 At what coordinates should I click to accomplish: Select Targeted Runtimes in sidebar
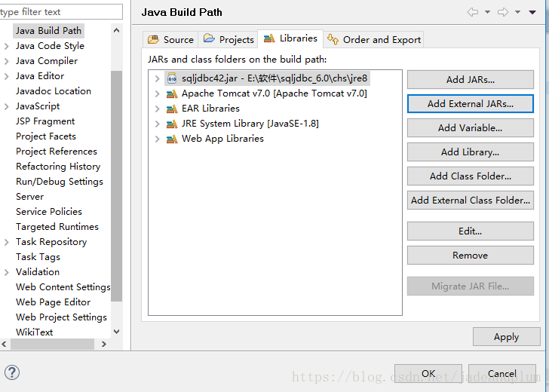[x=57, y=226]
